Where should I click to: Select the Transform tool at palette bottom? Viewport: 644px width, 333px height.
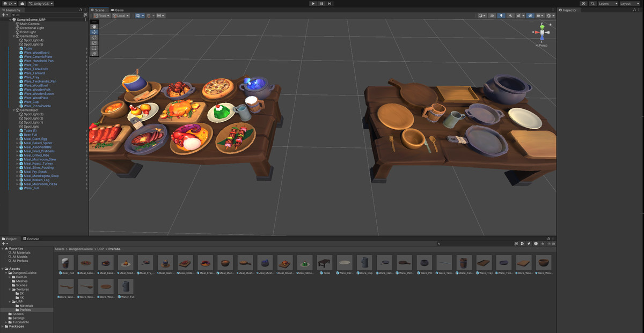tap(94, 54)
